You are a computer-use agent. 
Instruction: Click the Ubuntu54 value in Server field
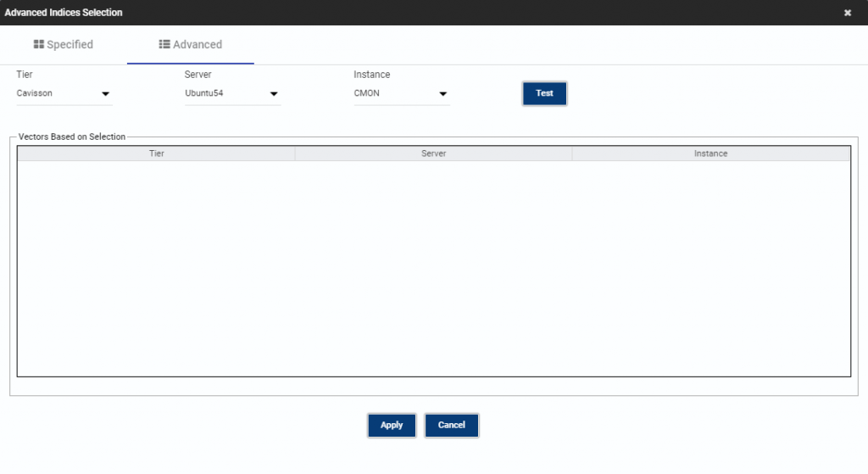click(204, 93)
